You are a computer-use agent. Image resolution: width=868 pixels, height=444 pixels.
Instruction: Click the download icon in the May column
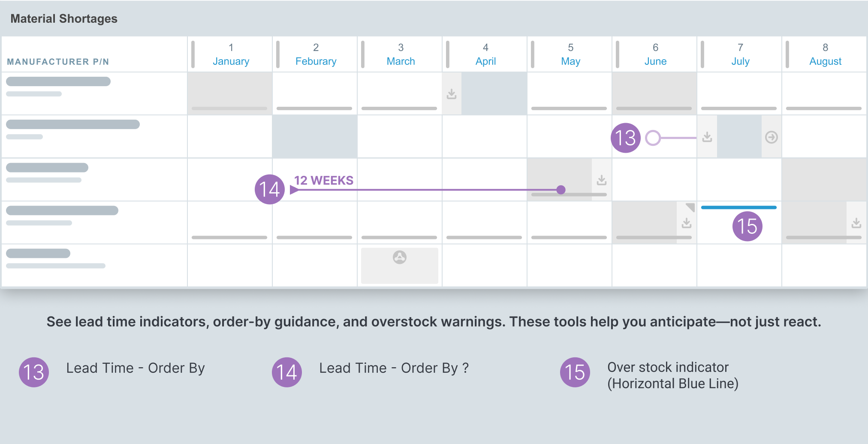pyautogui.click(x=602, y=180)
